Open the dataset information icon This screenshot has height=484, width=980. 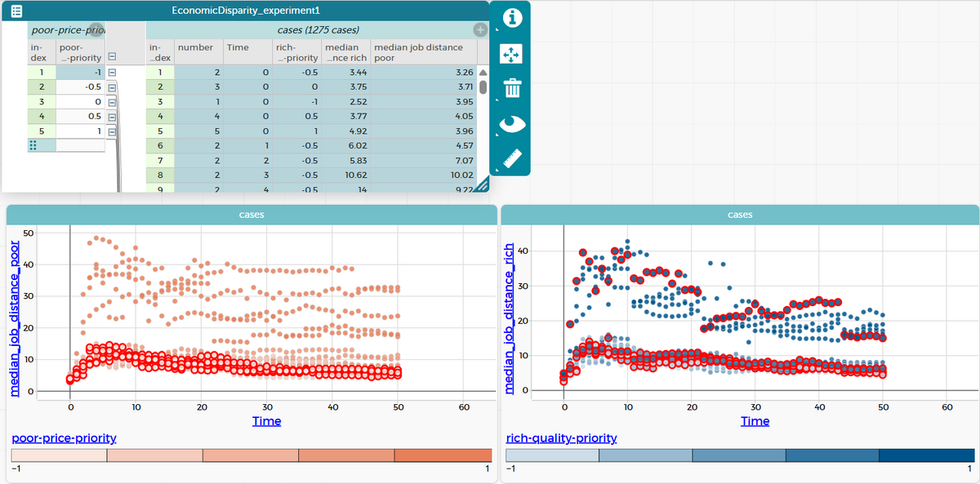coord(512,18)
